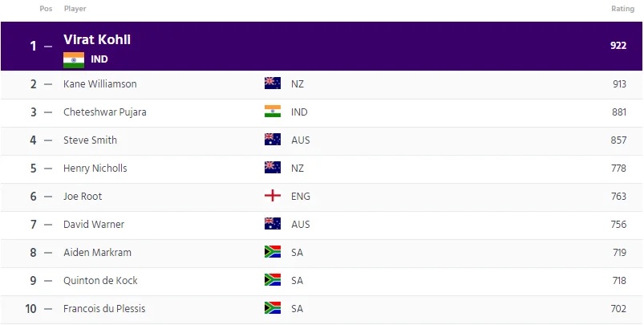The width and height of the screenshot is (644, 325).
Task: Select Henry Nicholls player name
Action: point(95,168)
